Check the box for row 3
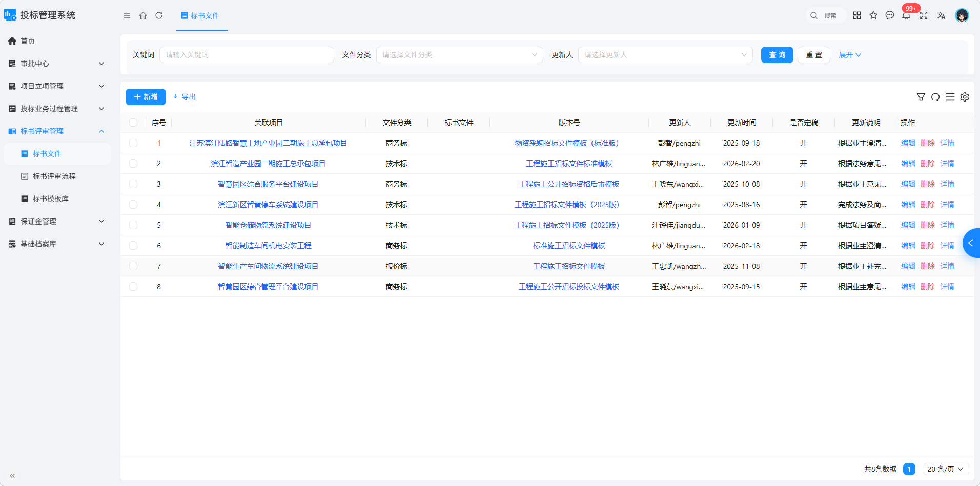980x486 pixels. click(133, 184)
